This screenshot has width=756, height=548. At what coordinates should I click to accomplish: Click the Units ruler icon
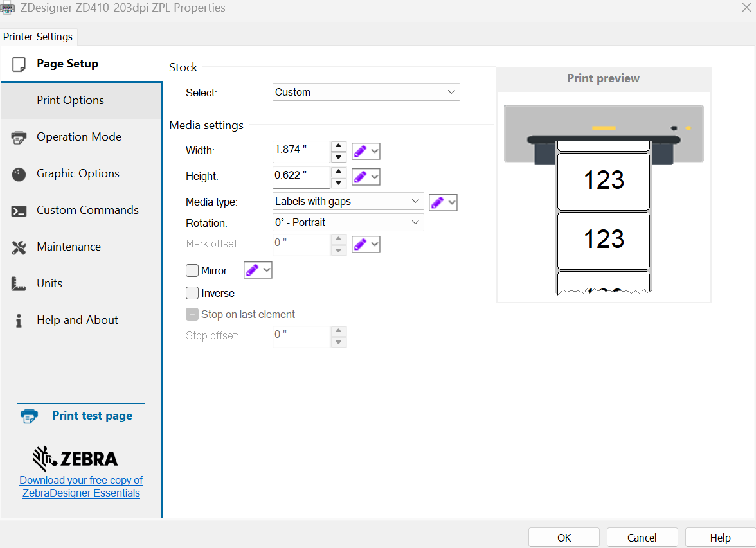[x=19, y=283]
